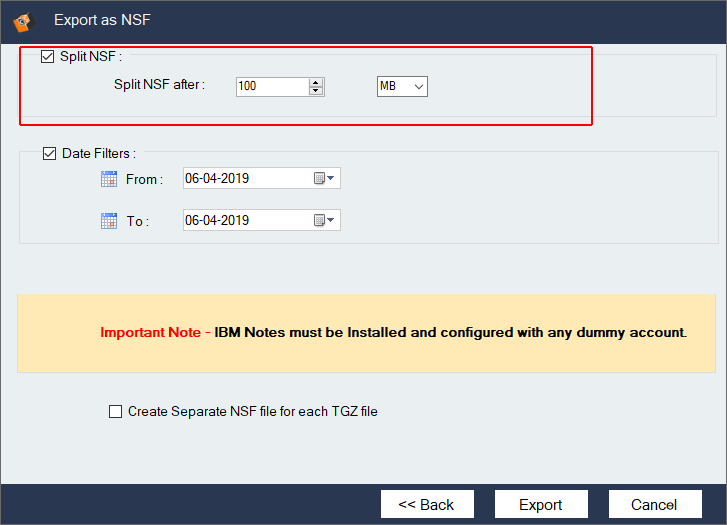Image resolution: width=727 pixels, height=525 pixels.
Task: Uncheck the Date Filters option
Action: [50, 154]
